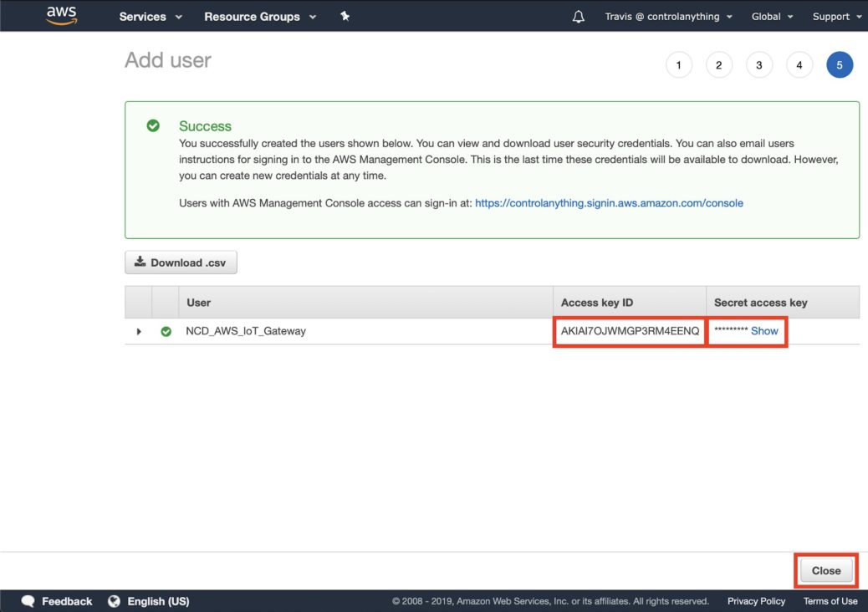
Task: Open the Travis @ controlanything account menu
Action: (663, 16)
